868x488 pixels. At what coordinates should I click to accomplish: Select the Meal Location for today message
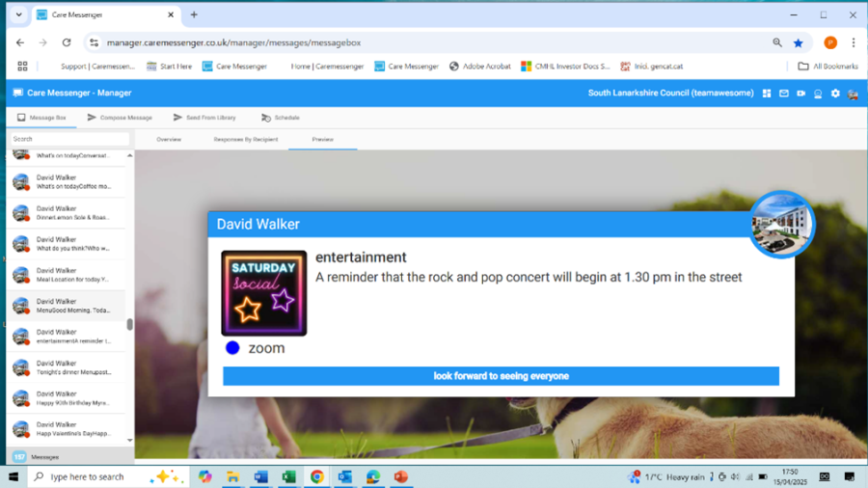[68, 275]
